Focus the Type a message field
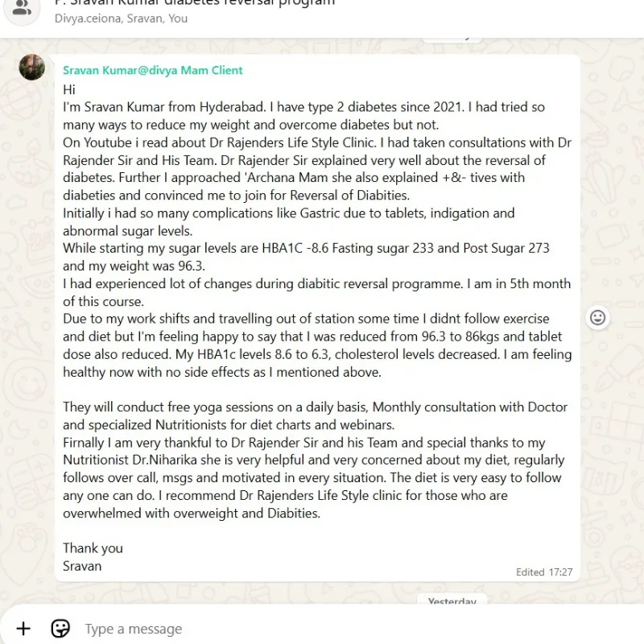Screen dimensions: 644x644 click(322, 629)
